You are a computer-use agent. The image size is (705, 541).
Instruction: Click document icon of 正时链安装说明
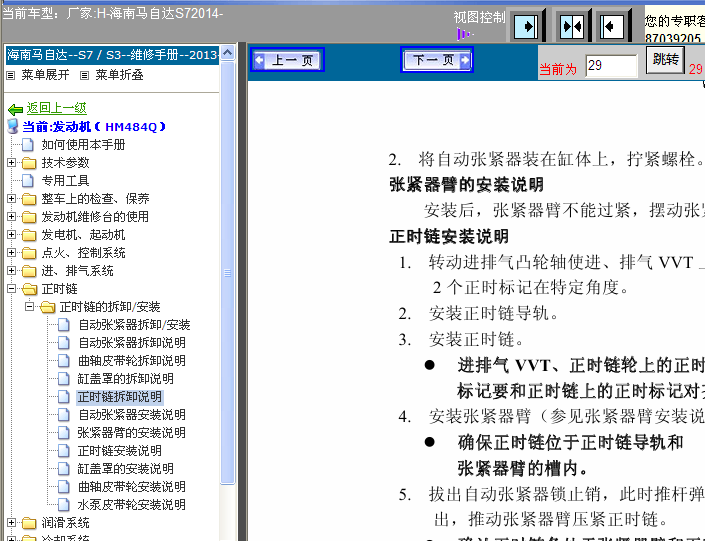[x=64, y=451]
